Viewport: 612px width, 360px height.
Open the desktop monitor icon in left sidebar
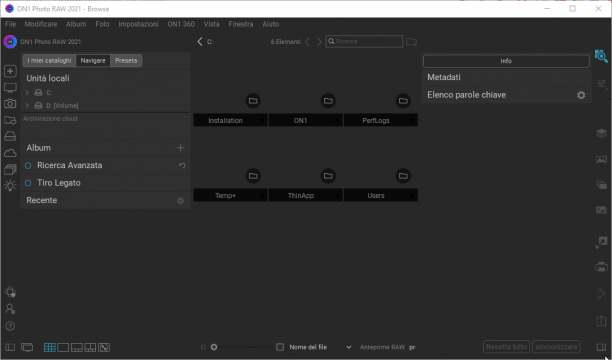pos(10,88)
